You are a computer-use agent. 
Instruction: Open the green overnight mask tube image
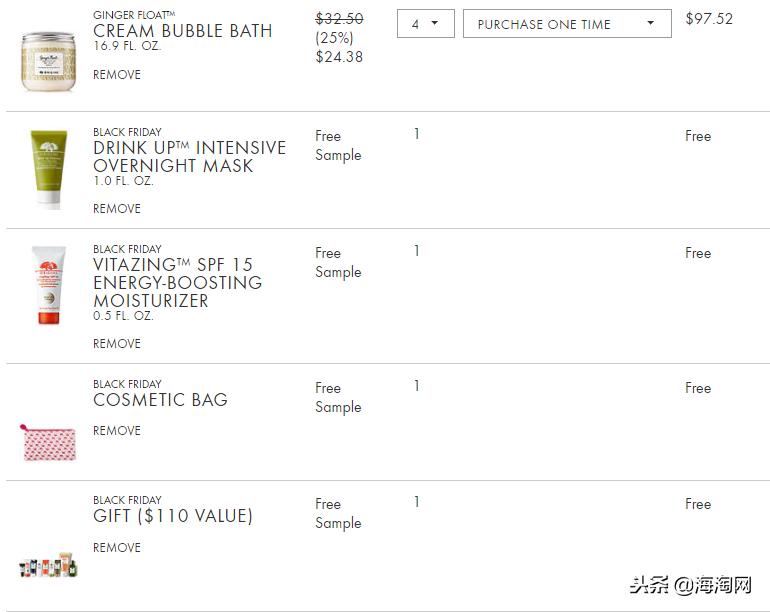49,168
